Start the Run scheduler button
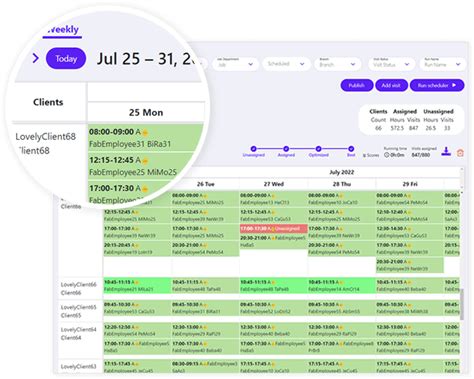 [437, 85]
